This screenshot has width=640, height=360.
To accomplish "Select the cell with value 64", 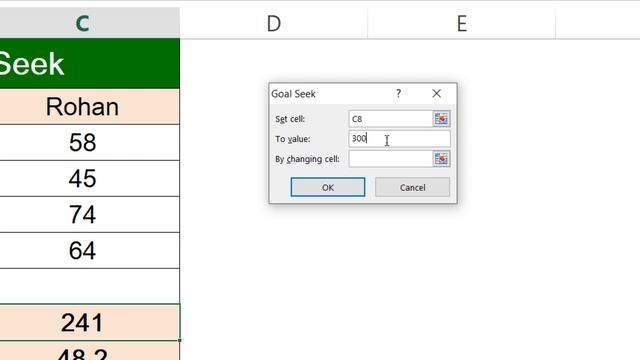I will point(90,250).
